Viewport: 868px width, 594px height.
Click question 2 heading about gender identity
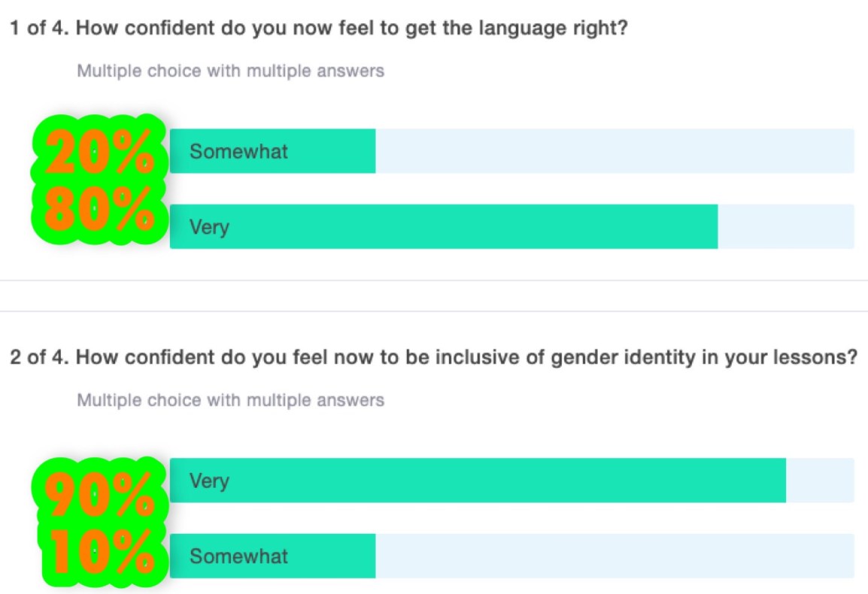click(433, 357)
